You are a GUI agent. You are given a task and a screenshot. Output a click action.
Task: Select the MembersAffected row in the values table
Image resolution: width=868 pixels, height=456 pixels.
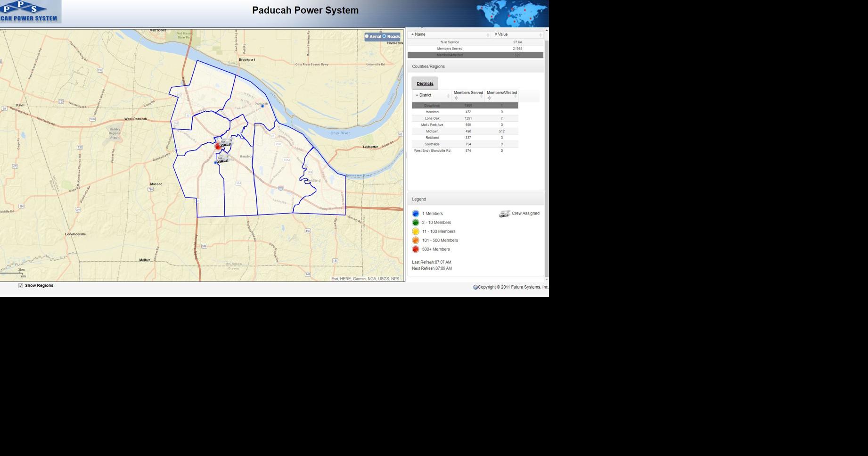point(476,55)
